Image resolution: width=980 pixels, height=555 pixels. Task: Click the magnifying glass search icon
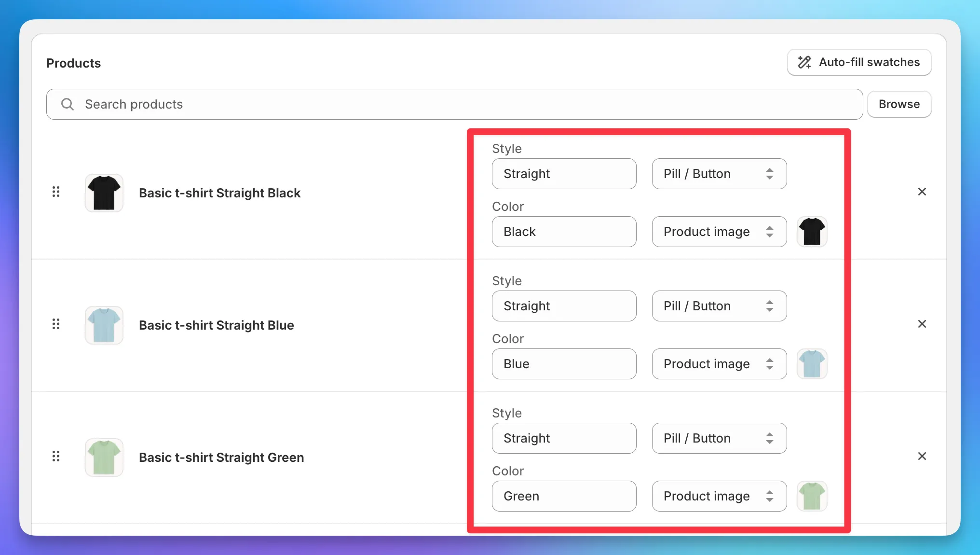coord(68,104)
